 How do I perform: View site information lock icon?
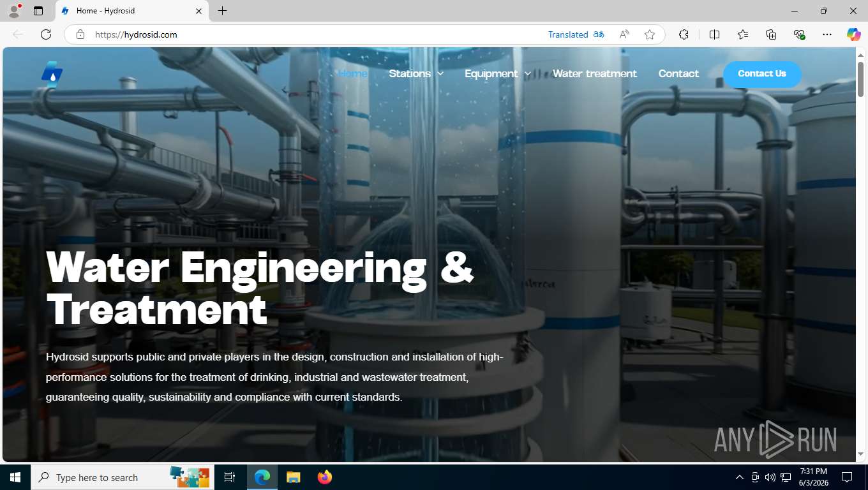80,34
